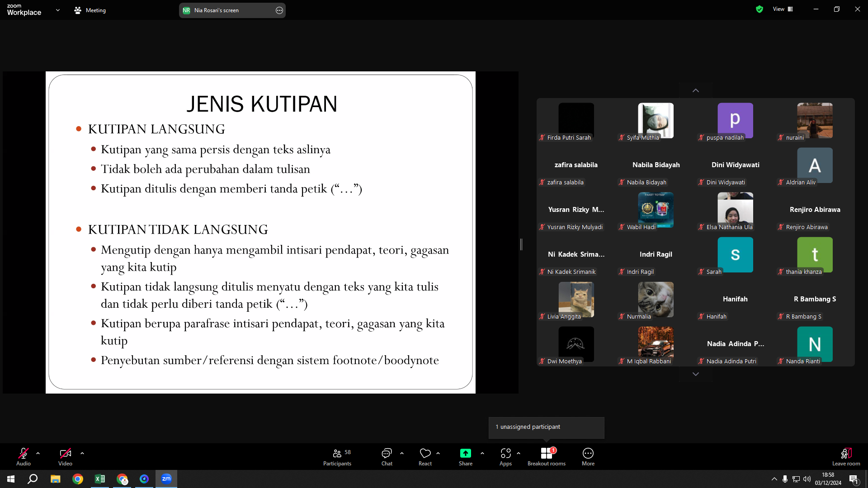The height and width of the screenshot is (488, 868).
Task: Expand reaction options arrow next to React
Action: tap(438, 453)
